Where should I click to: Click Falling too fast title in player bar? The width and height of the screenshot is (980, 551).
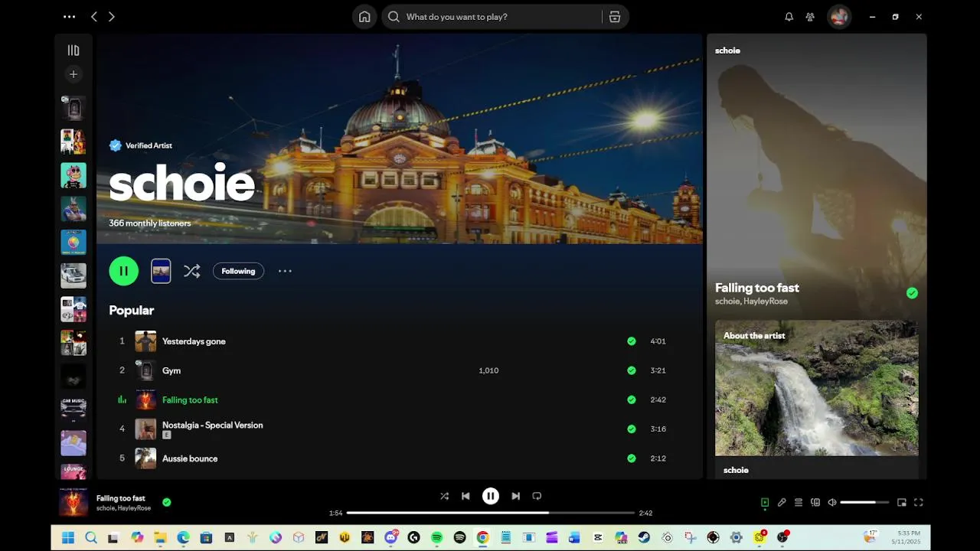[x=121, y=498]
